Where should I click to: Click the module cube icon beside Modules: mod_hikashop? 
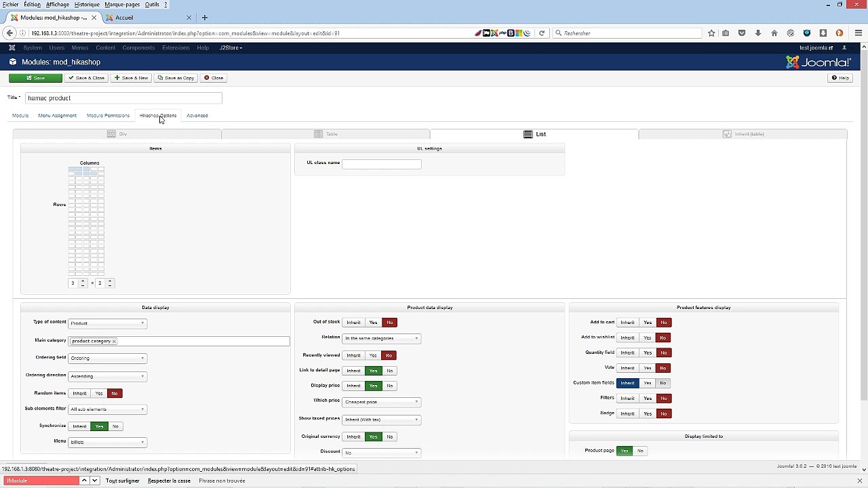tap(13, 62)
